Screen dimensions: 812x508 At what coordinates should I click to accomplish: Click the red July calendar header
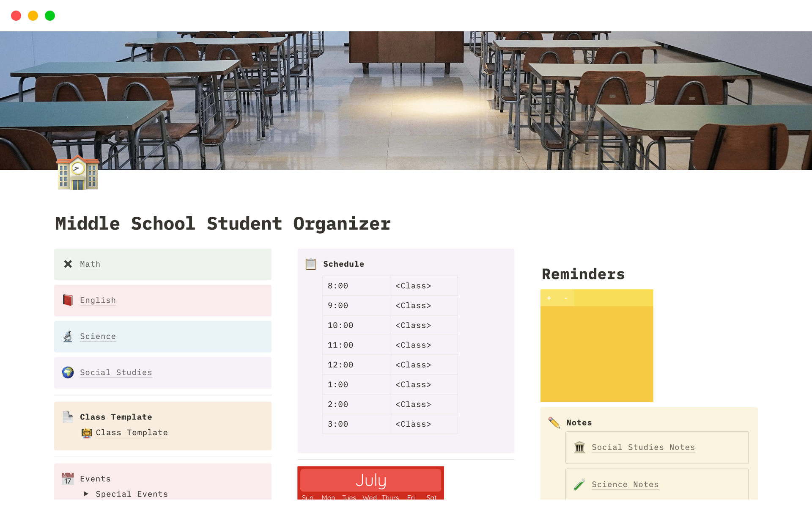(370, 480)
